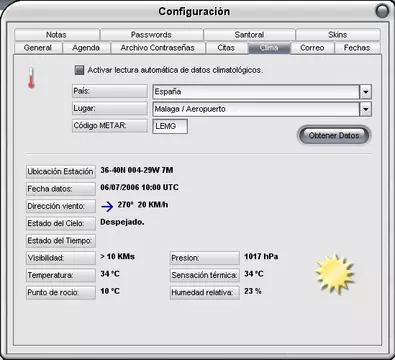Screen dimensions: 395x360
Task: Click the Presion label
Action: point(205,258)
